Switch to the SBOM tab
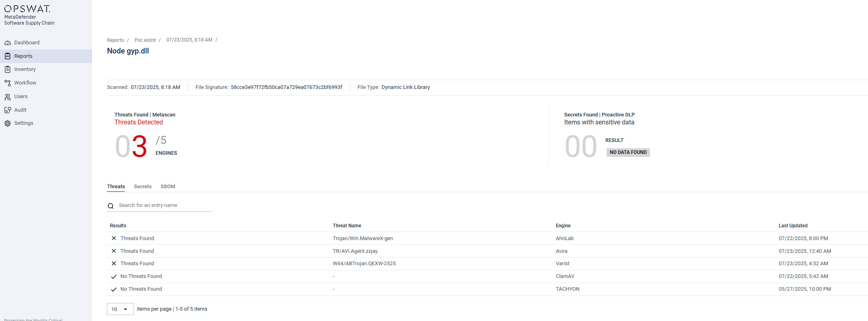The image size is (868, 321). point(168,187)
